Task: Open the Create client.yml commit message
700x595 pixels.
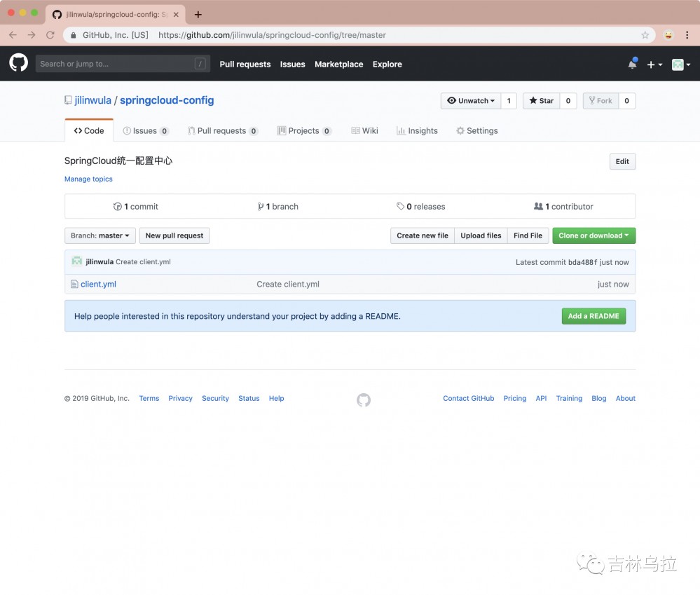Action: point(288,285)
